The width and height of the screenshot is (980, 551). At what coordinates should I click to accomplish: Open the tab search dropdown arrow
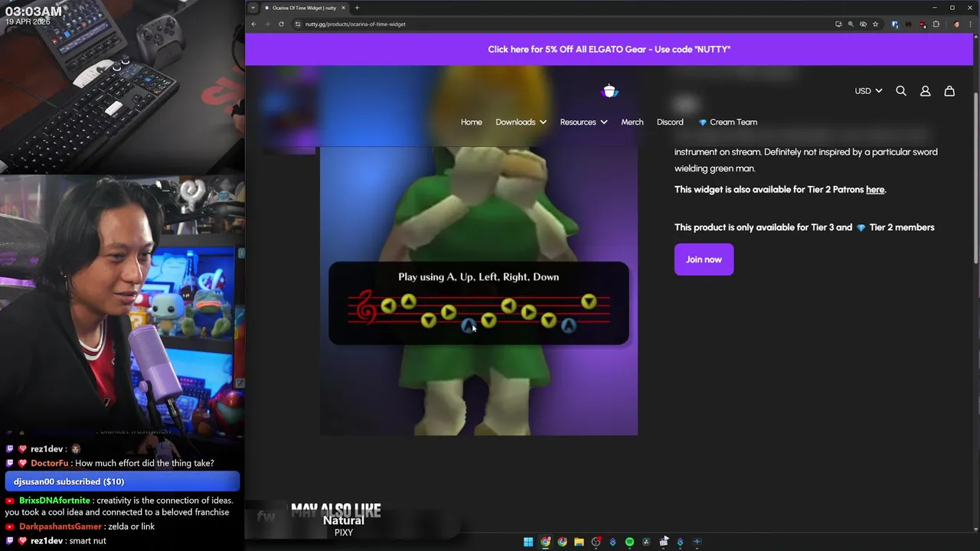pos(253,8)
